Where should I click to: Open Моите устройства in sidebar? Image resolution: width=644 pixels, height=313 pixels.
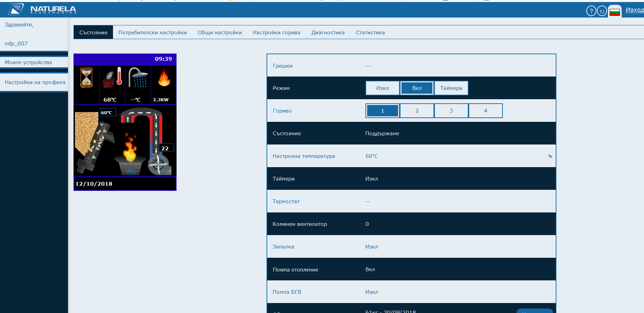pos(29,62)
